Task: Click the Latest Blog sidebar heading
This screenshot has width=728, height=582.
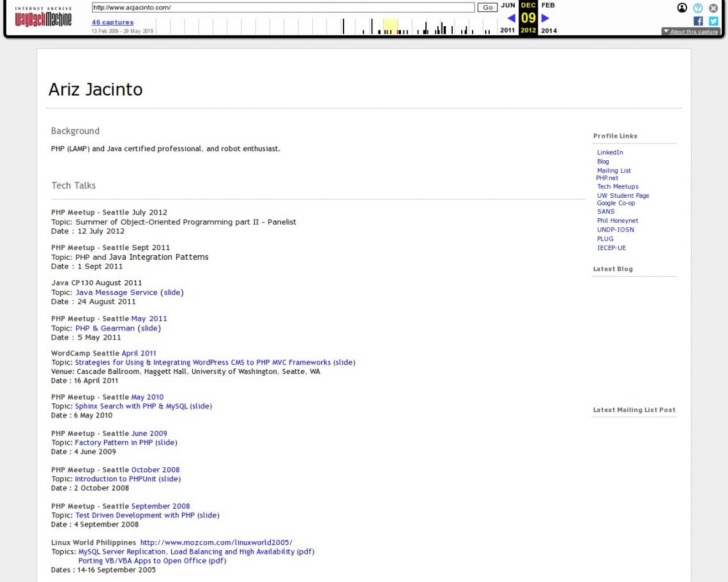Action: (613, 269)
